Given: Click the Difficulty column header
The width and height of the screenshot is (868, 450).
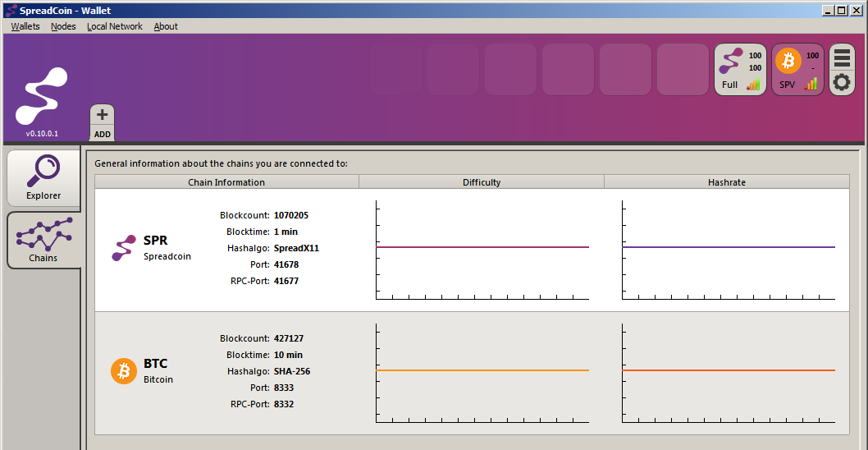Looking at the screenshot, I should tap(482, 181).
